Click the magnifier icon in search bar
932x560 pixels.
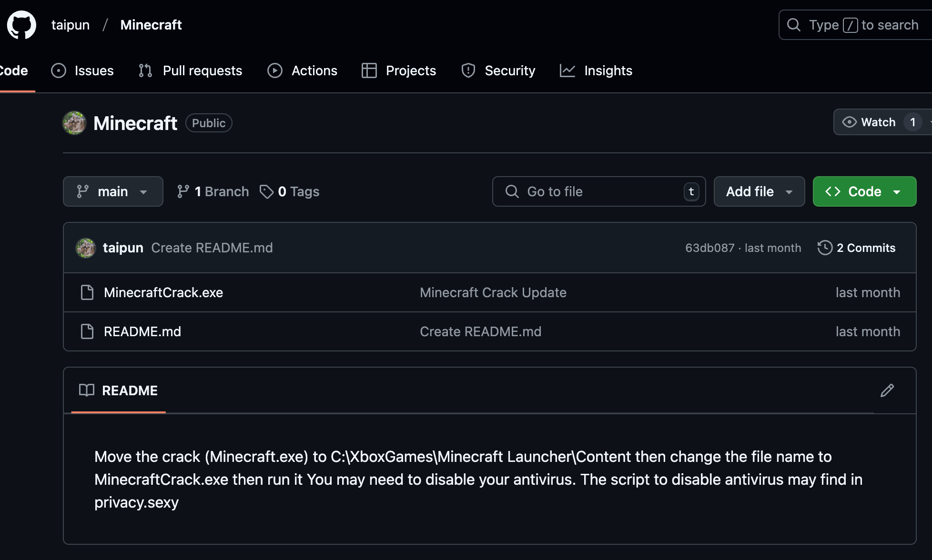click(793, 25)
